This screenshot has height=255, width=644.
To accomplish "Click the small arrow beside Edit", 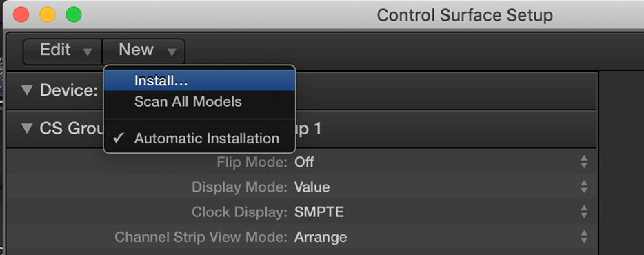I will click(x=88, y=52).
